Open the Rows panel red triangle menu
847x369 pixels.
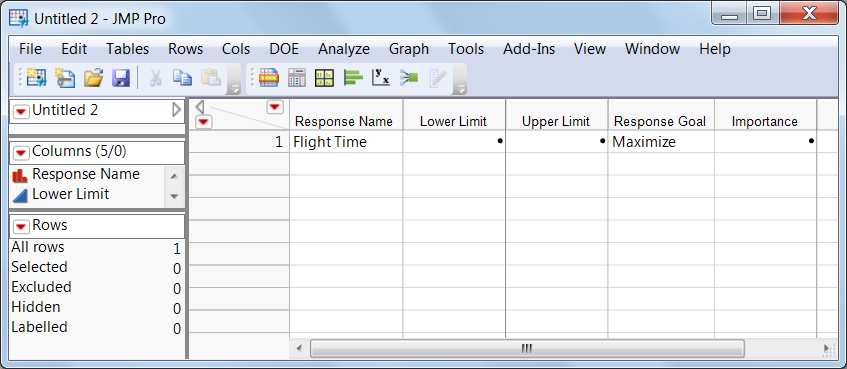[21, 226]
